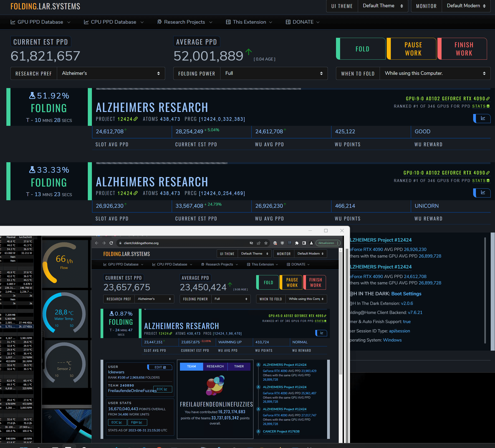
Task: Open CPU PPD Database menu in main window
Action: tap(114, 22)
